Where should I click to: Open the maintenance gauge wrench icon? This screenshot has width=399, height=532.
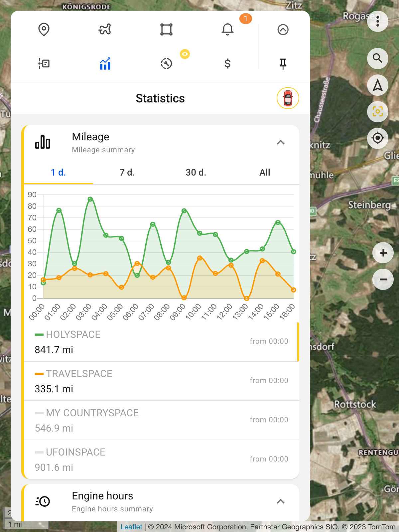tap(166, 64)
